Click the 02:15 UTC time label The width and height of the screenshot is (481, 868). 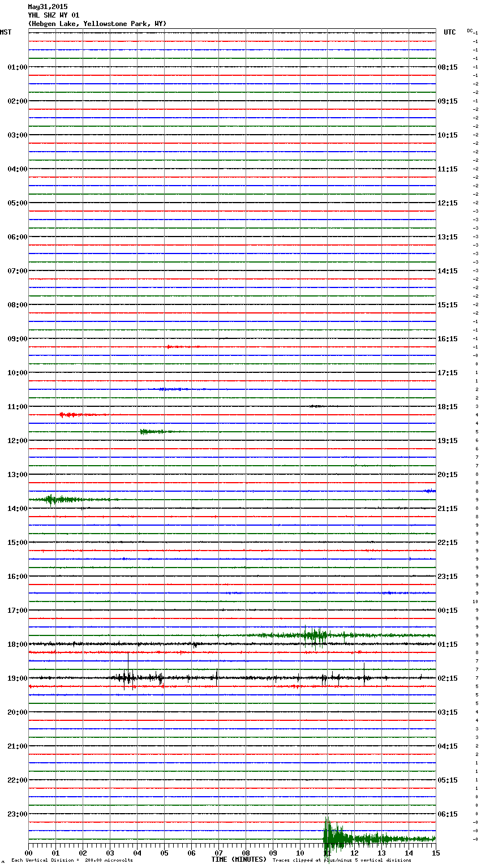[x=448, y=678]
